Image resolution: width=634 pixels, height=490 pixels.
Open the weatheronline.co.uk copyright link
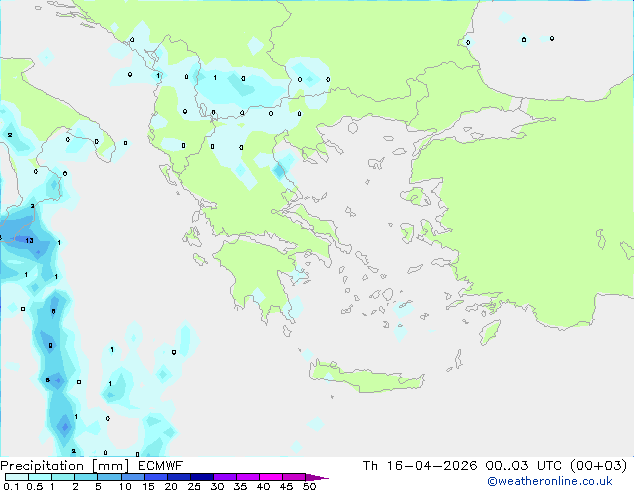point(549,481)
